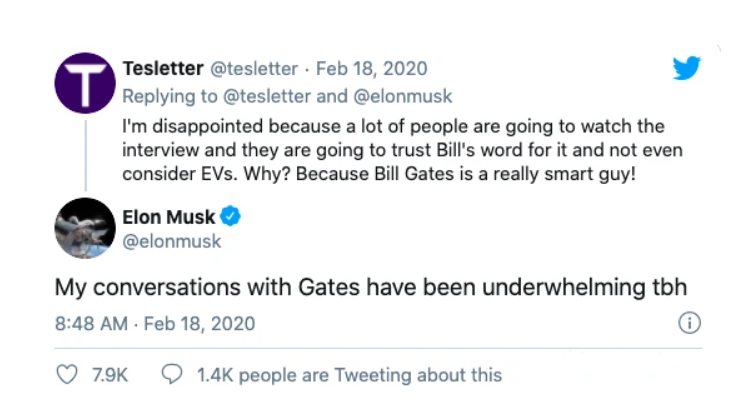Image resolution: width=747 pixels, height=416 pixels.
Task: Click Elon's "My conversations with Gates" tweet text
Action: [x=371, y=287]
